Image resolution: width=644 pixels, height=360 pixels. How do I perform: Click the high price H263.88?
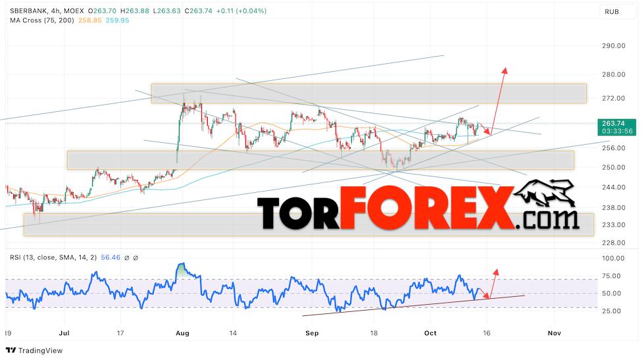(135, 11)
